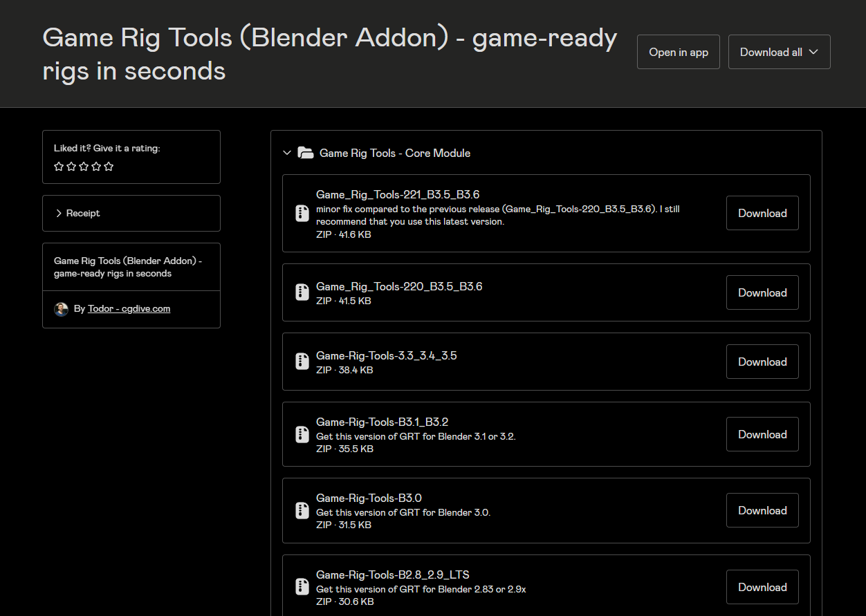Give a five-star rating
The height and width of the screenshot is (616, 866).
pyautogui.click(x=109, y=167)
